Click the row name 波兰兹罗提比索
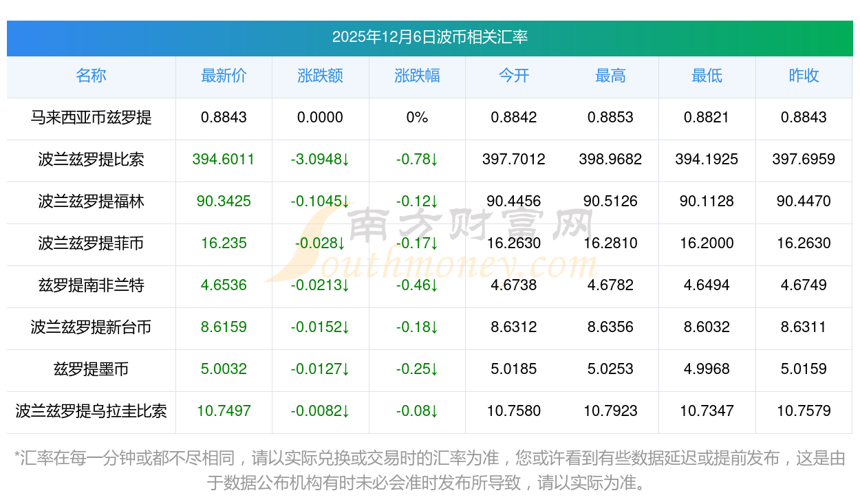The image size is (860, 504). [91, 160]
